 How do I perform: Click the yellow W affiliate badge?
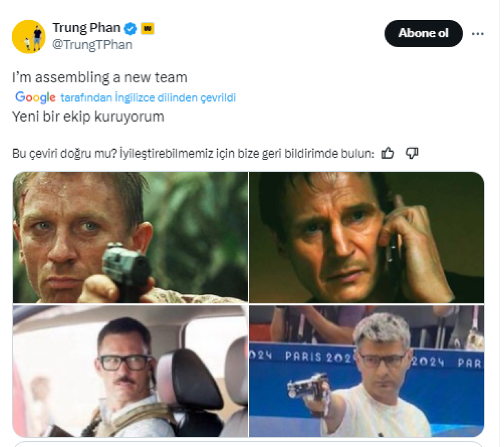[147, 29]
